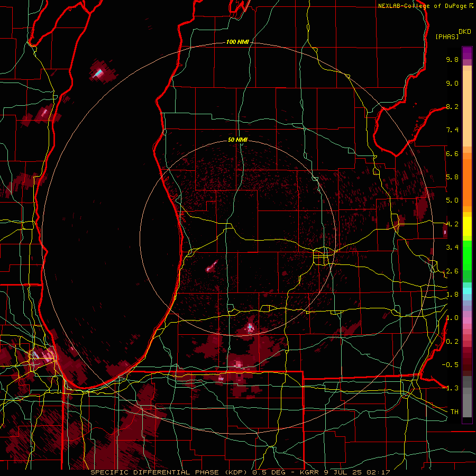Image resolution: width=476 pixels, height=476 pixels.
Task: Click the 6.6 scale value
Action: click(x=452, y=153)
